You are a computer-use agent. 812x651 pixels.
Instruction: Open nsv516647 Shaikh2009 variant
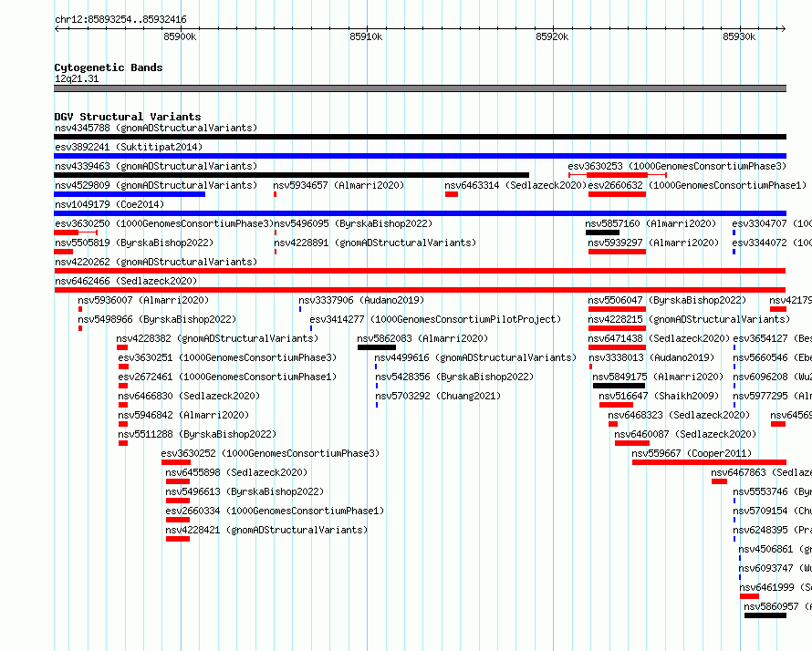pos(659,396)
